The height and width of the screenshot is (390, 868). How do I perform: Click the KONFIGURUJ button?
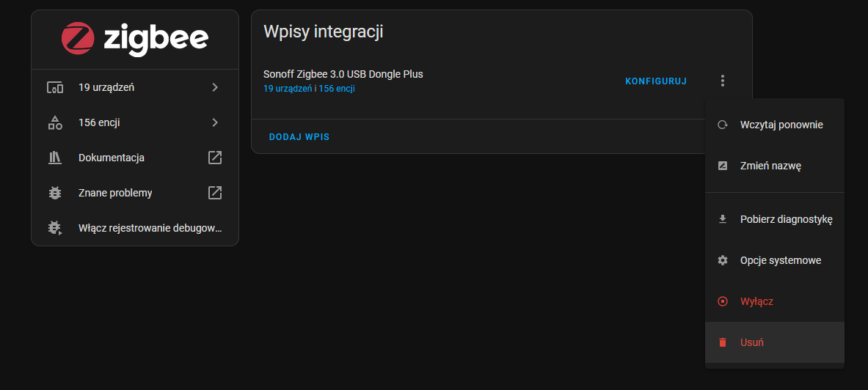click(656, 81)
